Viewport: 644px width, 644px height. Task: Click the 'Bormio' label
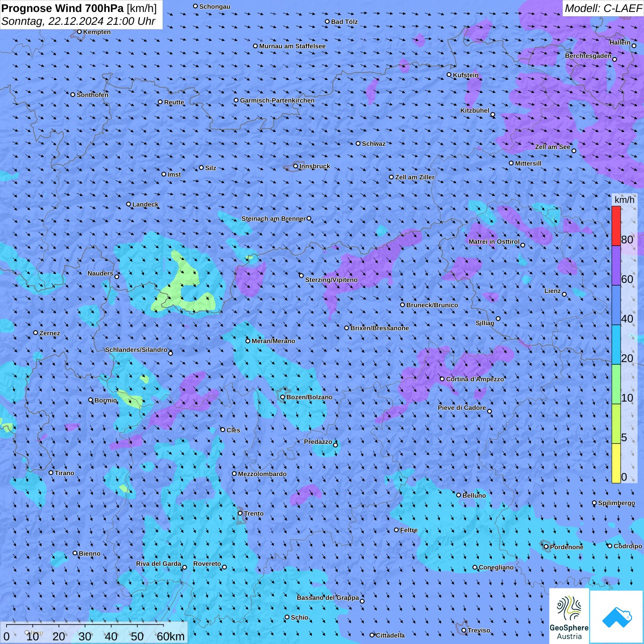tap(106, 400)
